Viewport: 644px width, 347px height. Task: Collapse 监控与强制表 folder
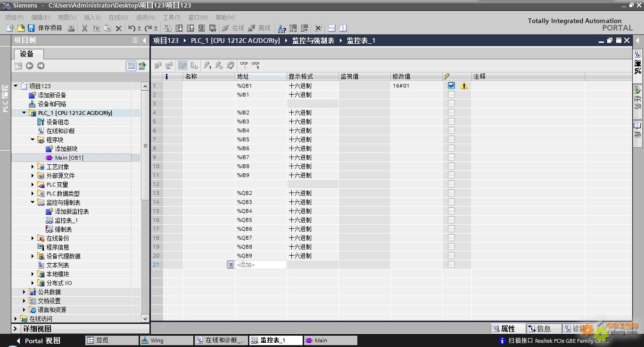tap(33, 202)
